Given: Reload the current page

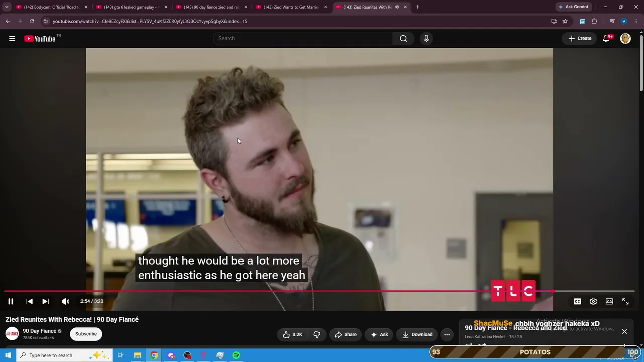Looking at the screenshot, I should pos(32,21).
